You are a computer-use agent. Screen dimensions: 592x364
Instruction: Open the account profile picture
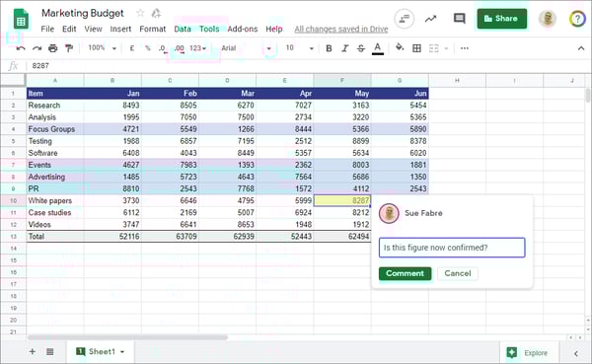click(x=548, y=19)
